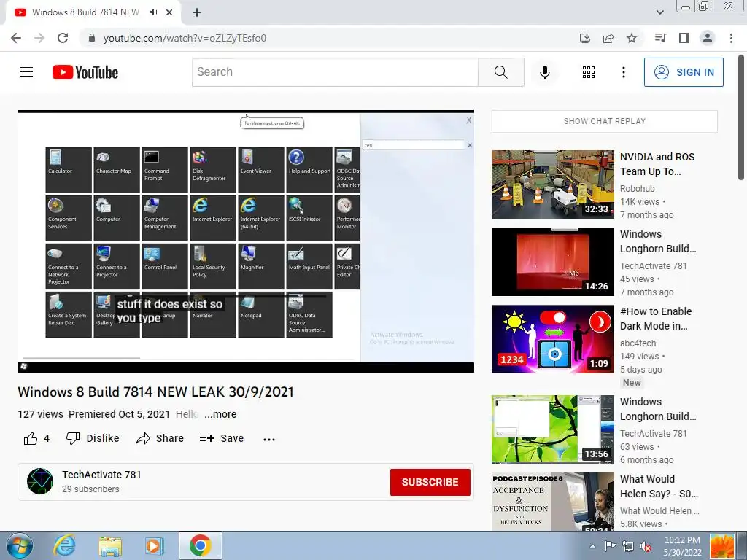Click the Dislike thumbs-down button

[93, 438]
